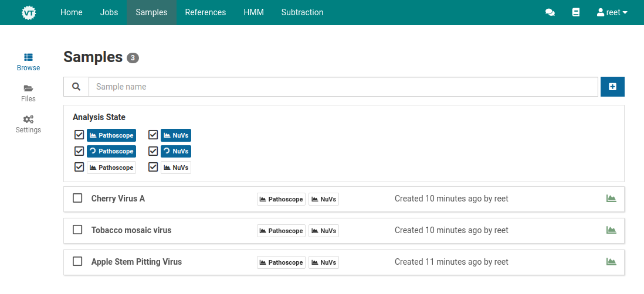Expand the reet user dropdown
The width and height of the screenshot is (644, 294).
click(x=612, y=12)
